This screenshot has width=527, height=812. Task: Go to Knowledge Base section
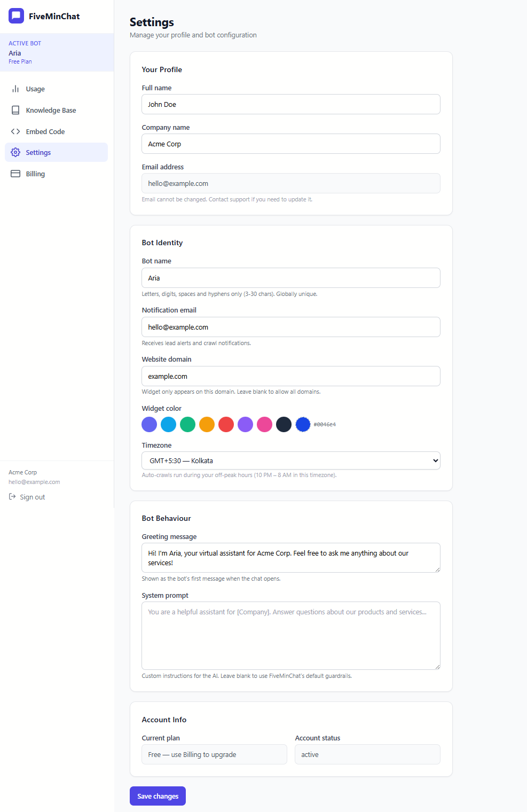point(56,110)
